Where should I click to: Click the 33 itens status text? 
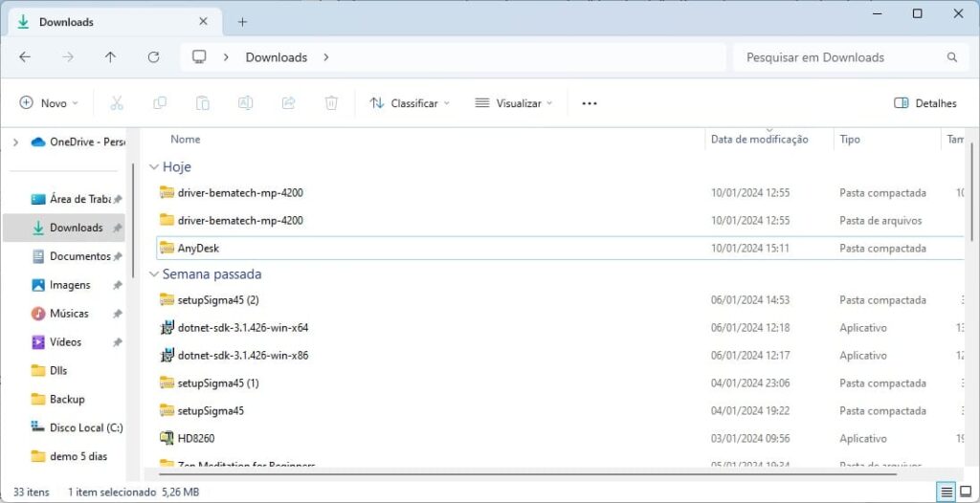coord(31,492)
